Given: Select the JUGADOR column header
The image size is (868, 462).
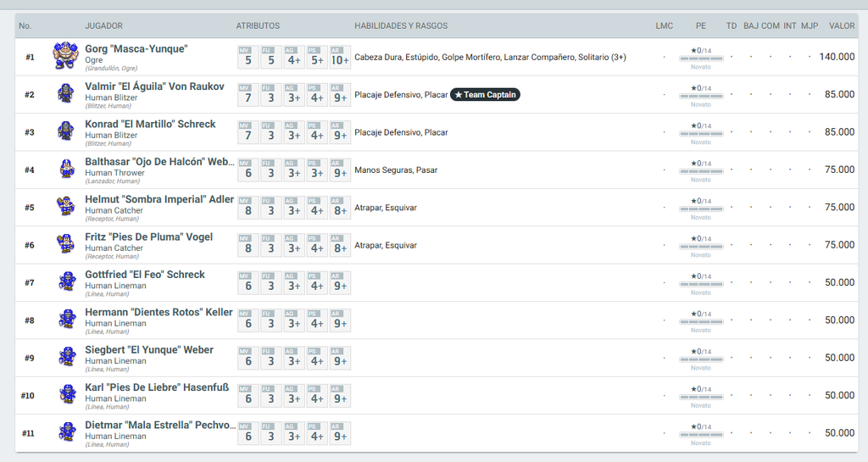Looking at the screenshot, I should point(103,25).
